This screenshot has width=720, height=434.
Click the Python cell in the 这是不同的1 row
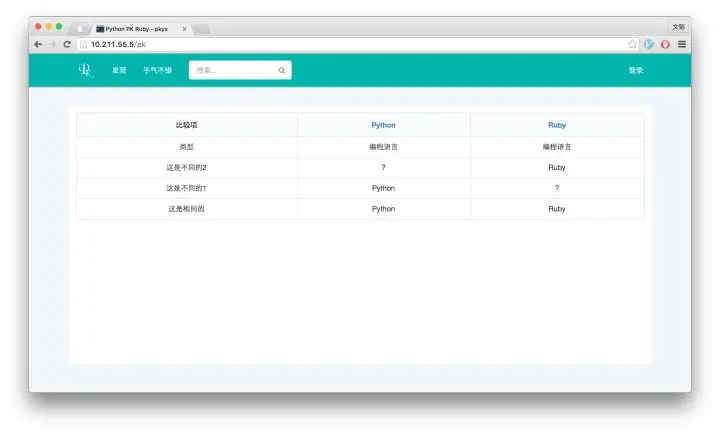(x=383, y=188)
